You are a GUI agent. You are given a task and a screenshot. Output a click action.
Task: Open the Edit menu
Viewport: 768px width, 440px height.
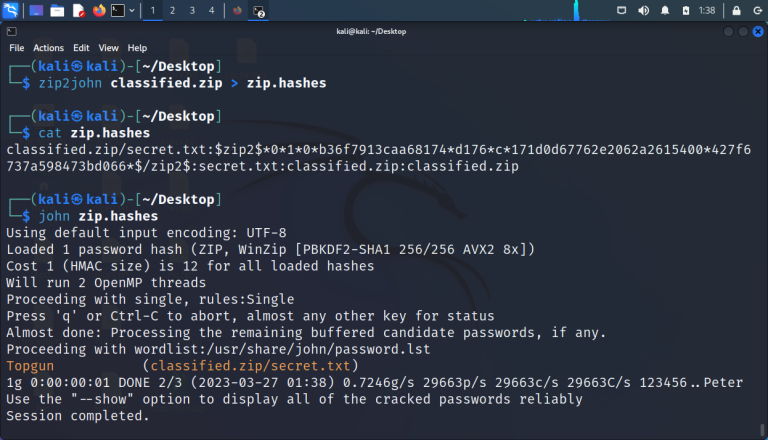81,48
